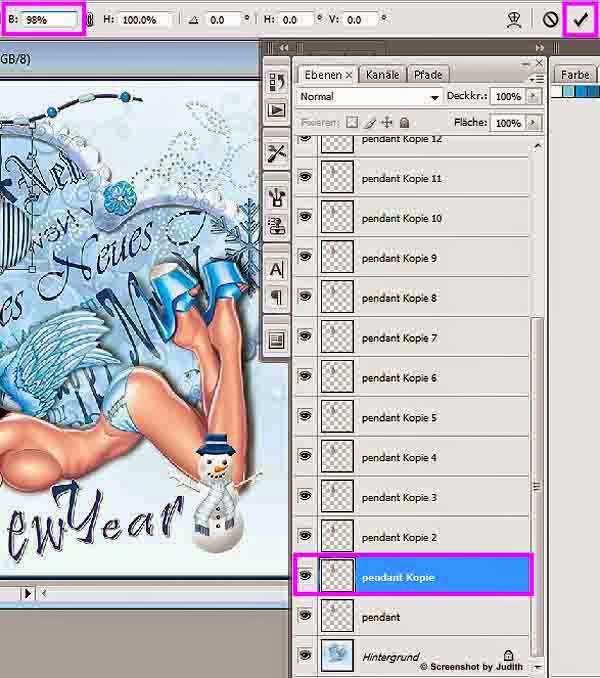Switch to the Farbe tab
The height and width of the screenshot is (678, 600).
(575, 75)
